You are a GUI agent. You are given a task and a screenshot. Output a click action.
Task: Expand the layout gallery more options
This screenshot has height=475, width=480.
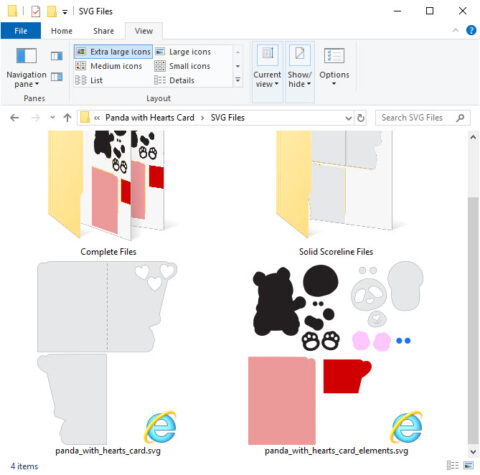(238, 80)
